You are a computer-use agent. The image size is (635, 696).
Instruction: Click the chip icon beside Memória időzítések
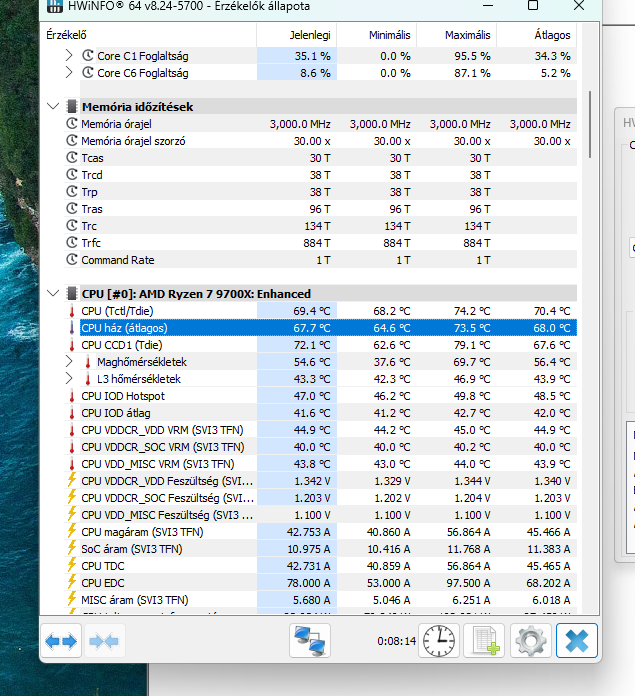tap(71, 107)
